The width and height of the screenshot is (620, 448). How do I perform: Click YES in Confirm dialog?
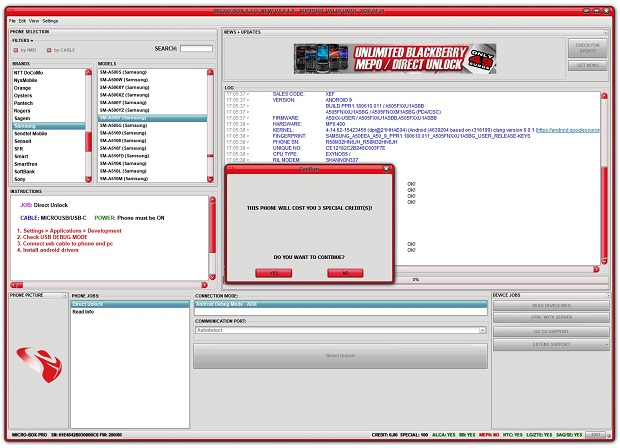pyautogui.click(x=274, y=273)
